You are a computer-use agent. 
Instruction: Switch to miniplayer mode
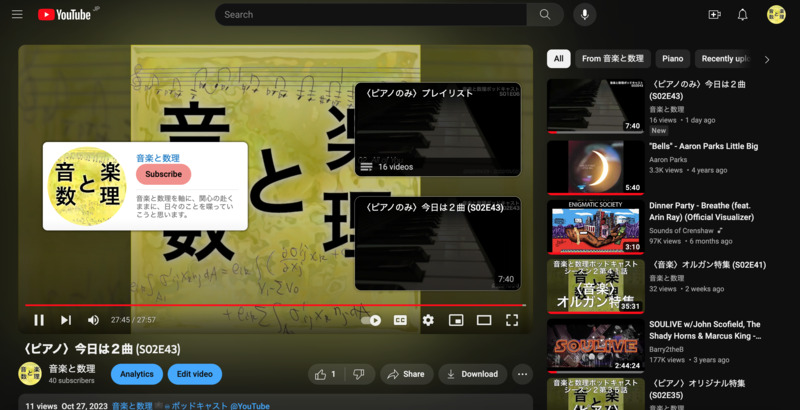[456, 320]
